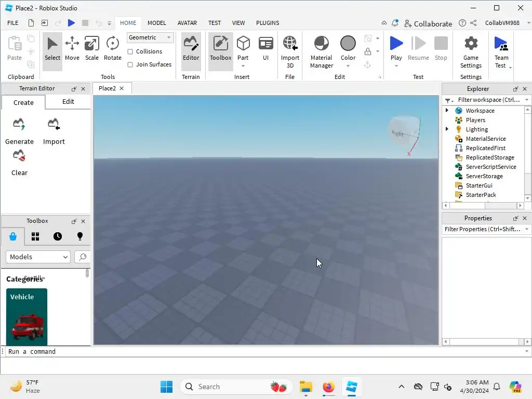
Task: Open the UI insert tool
Action: 265,48
